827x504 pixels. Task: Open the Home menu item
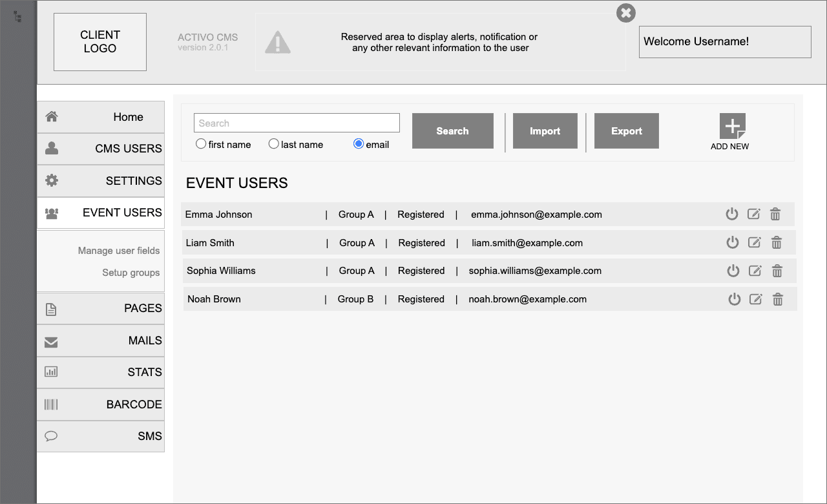pyautogui.click(x=101, y=117)
